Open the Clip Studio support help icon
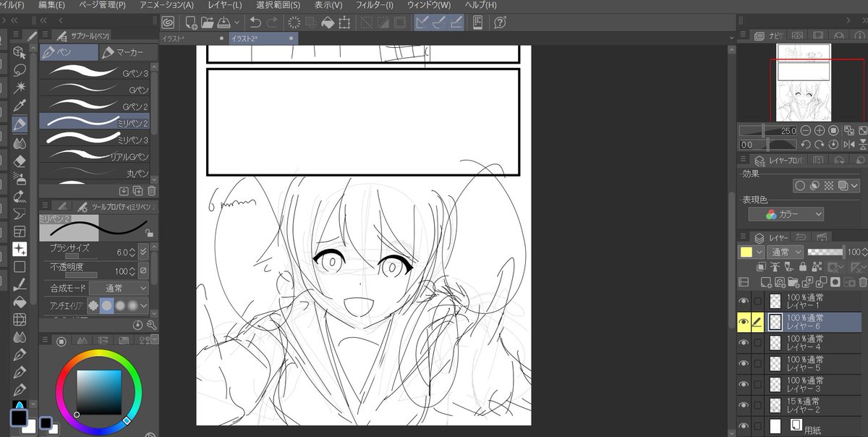This screenshot has width=868, height=437. 500,22
